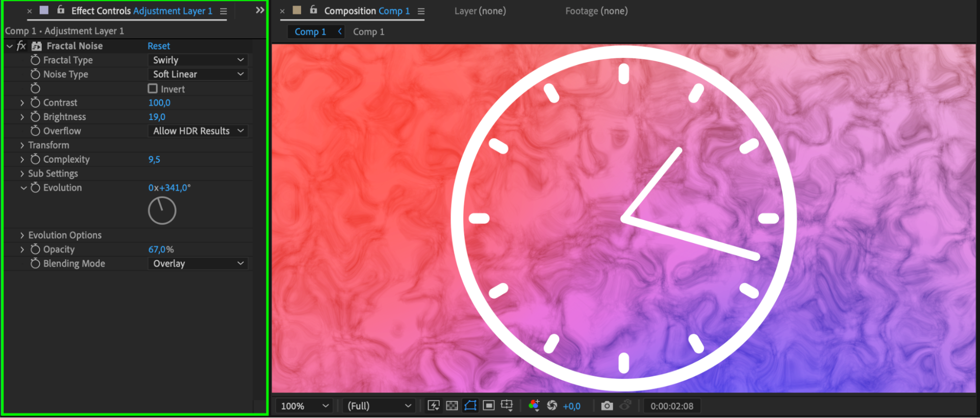Click the Evolution value 0x+341,0°
Image resolution: width=980 pixels, height=418 pixels.
[170, 188]
